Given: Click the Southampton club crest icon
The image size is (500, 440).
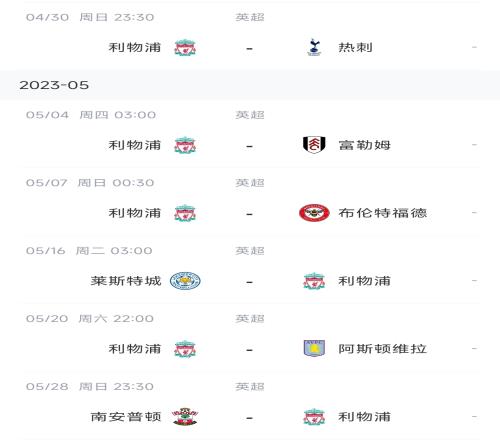Looking at the screenshot, I should tap(185, 417).
